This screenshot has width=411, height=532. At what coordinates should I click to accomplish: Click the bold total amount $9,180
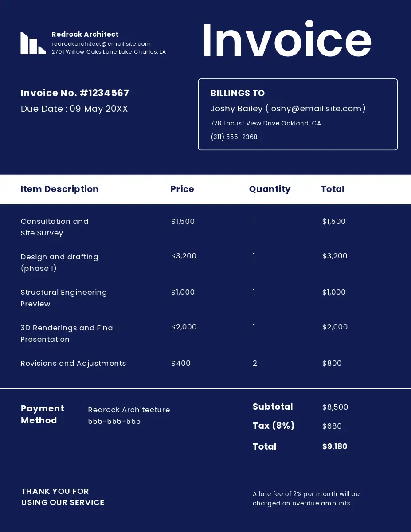pyautogui.click(x=334, y=446)
